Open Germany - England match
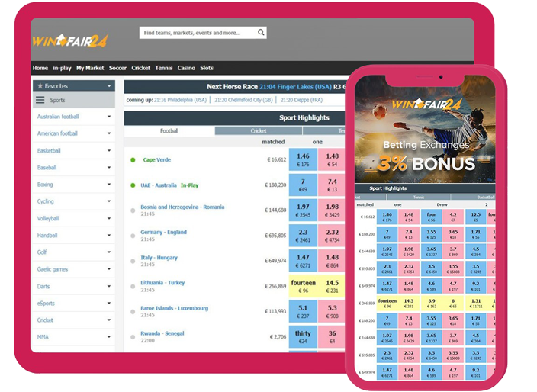537x392 pixels. click(x=164, y=232)
